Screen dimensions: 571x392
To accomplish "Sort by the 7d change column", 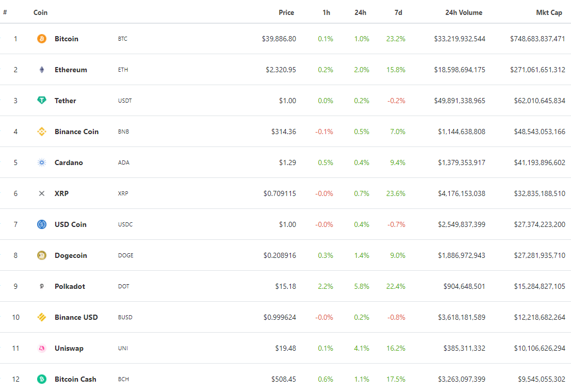I will coord(398,12).
